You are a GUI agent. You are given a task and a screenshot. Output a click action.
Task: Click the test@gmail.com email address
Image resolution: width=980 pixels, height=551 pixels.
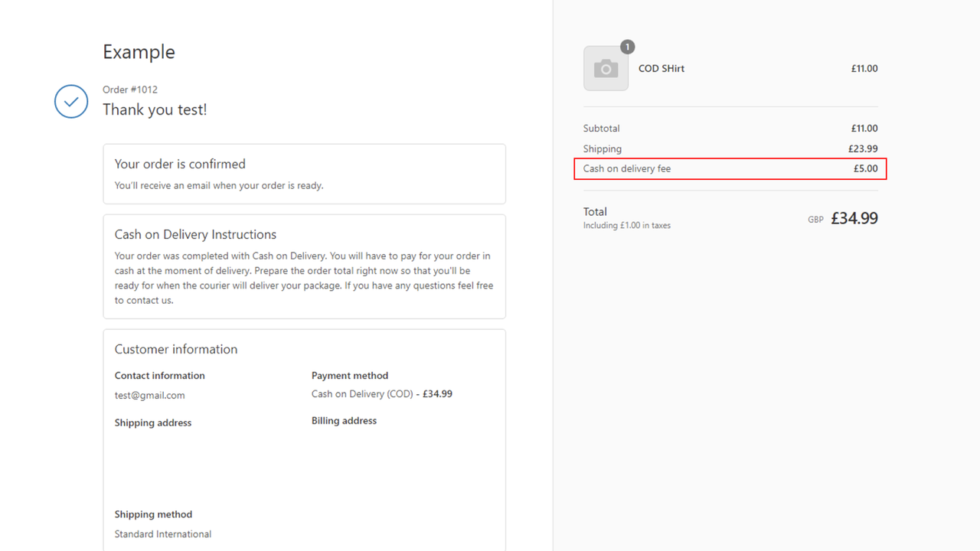point(149,395)
